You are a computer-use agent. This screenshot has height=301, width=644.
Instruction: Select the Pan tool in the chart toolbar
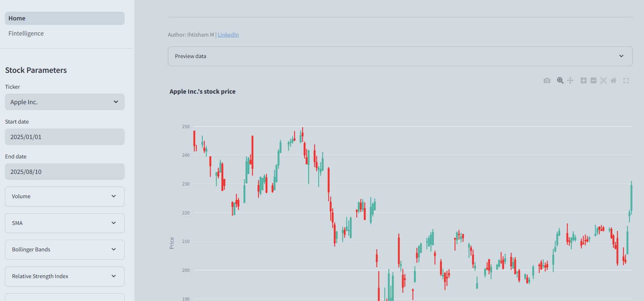[570, 81]
